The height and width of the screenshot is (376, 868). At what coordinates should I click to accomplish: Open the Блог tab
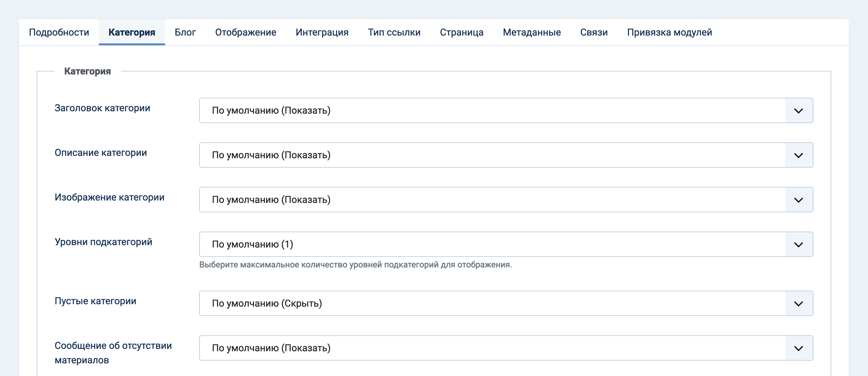pyautogui.click(x=185, y=32)
